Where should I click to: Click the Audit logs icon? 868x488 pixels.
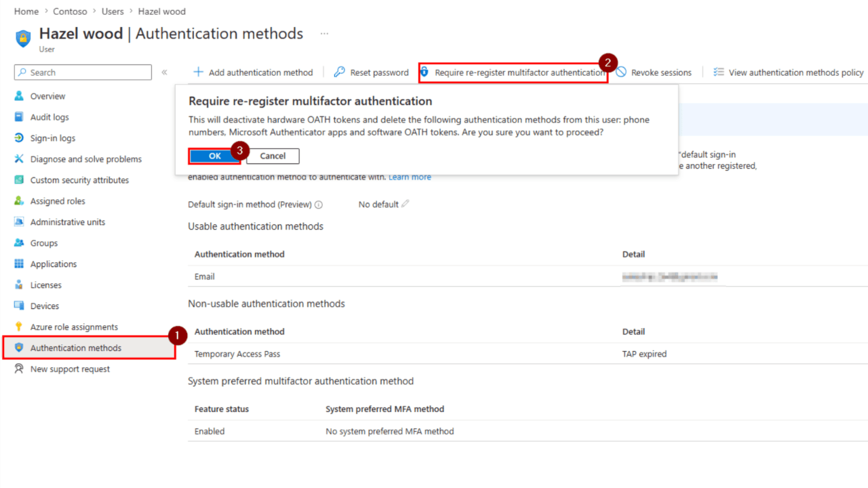[19, 117]
